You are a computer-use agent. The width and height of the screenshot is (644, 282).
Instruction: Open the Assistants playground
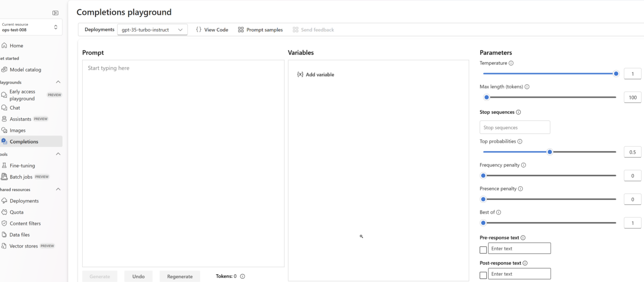[21, 119]
